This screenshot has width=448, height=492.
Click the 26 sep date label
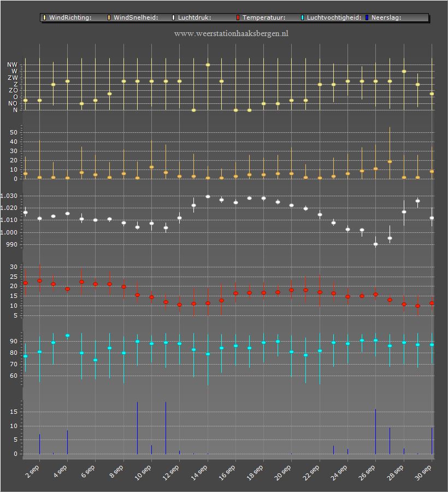[x=367, y=472]
